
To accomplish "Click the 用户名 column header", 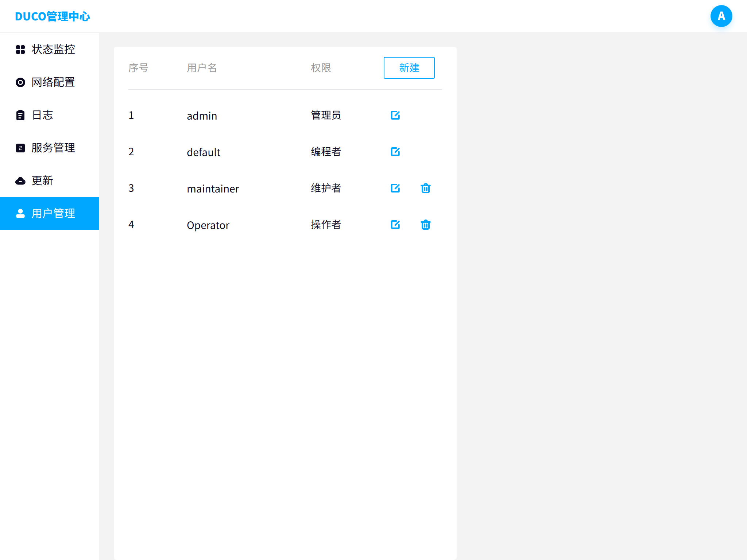I will click(x=202, y=68).
